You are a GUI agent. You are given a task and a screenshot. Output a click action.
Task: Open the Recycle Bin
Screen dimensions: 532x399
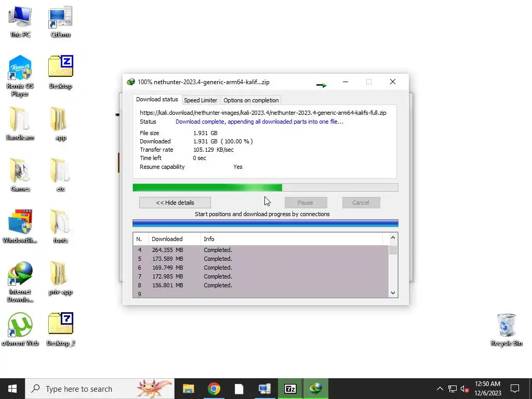coord(506,330)
